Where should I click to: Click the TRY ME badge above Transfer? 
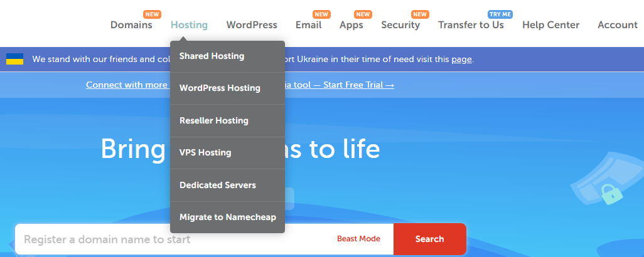500,14
